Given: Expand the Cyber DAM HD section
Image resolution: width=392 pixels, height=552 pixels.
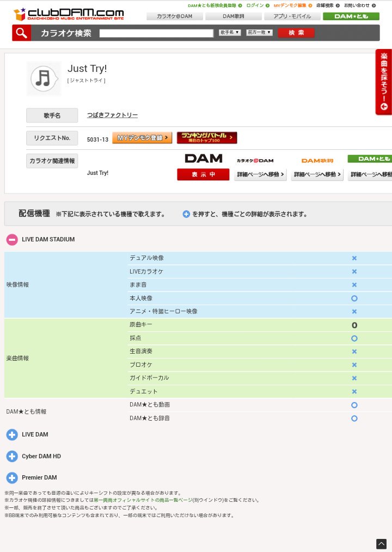Looking at the screenshot, I should click(x=12, y=457).
